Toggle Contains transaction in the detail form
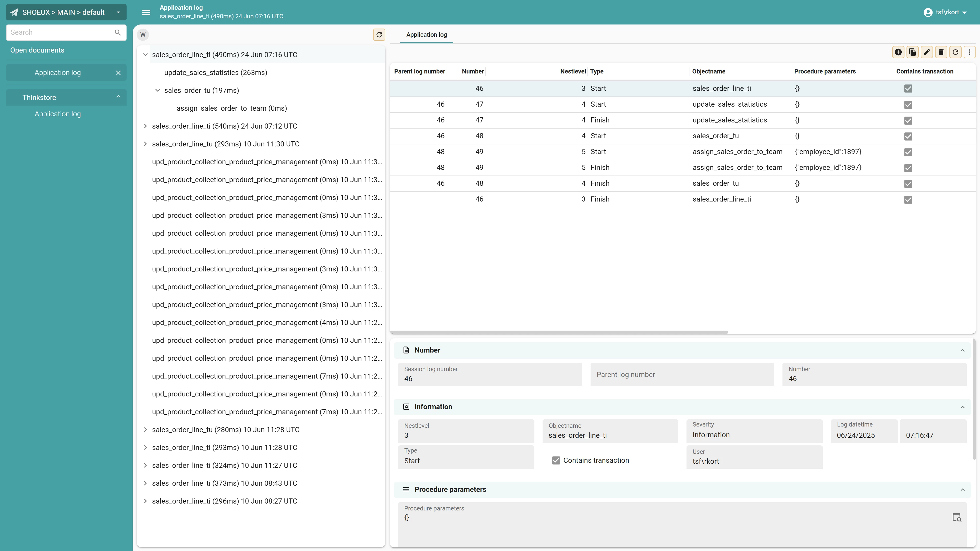980x551 pixels. (556, 460)
